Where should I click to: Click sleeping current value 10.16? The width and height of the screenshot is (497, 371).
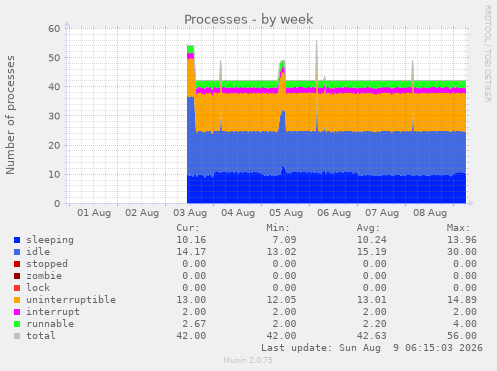tap(191, 240)
